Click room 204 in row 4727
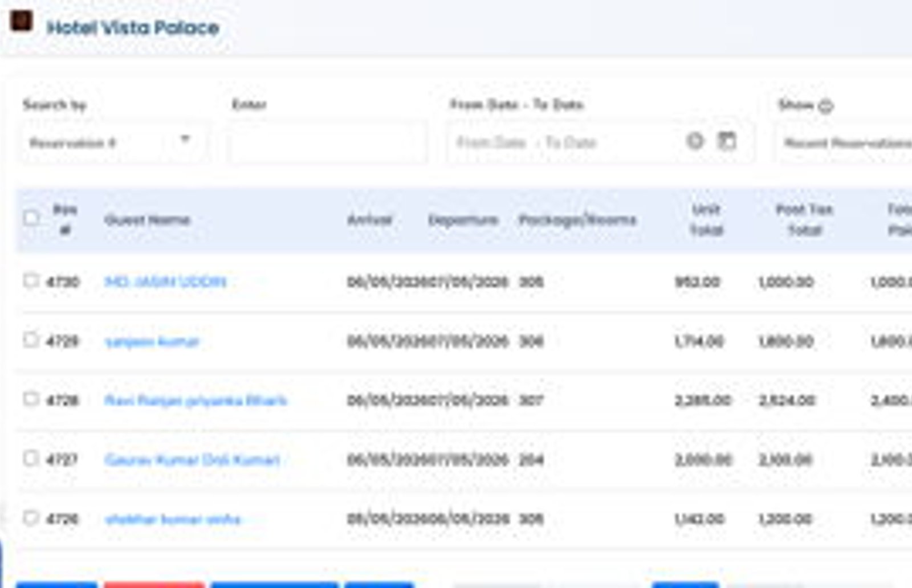This screenshot has width=912, height=588. (x=531, y=459)
